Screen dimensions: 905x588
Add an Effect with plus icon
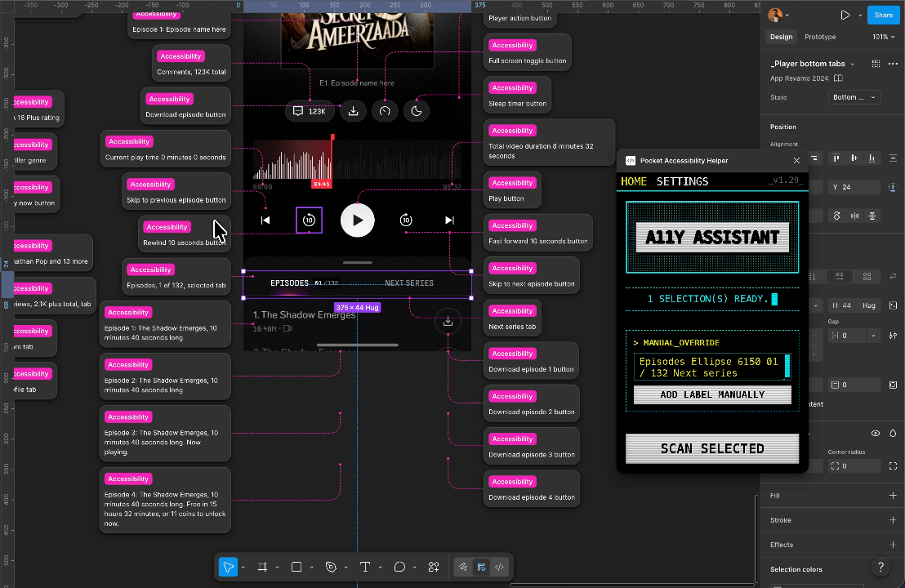893,545
